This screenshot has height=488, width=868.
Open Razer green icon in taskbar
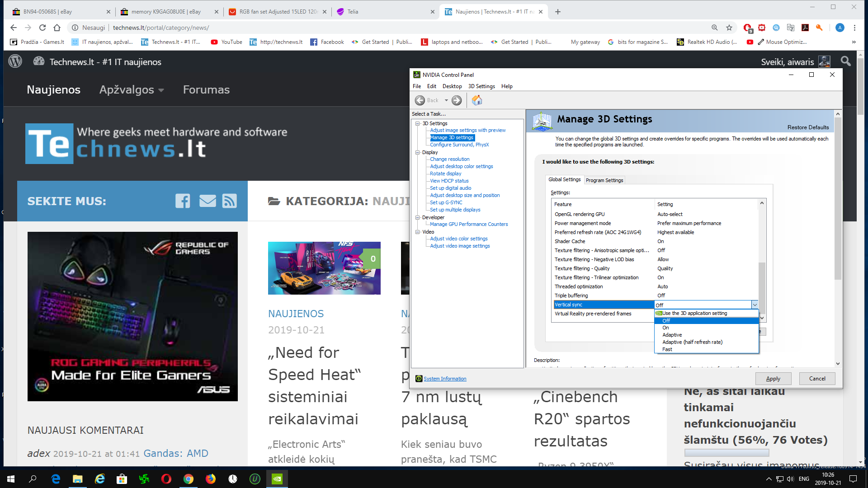[144, 479]
